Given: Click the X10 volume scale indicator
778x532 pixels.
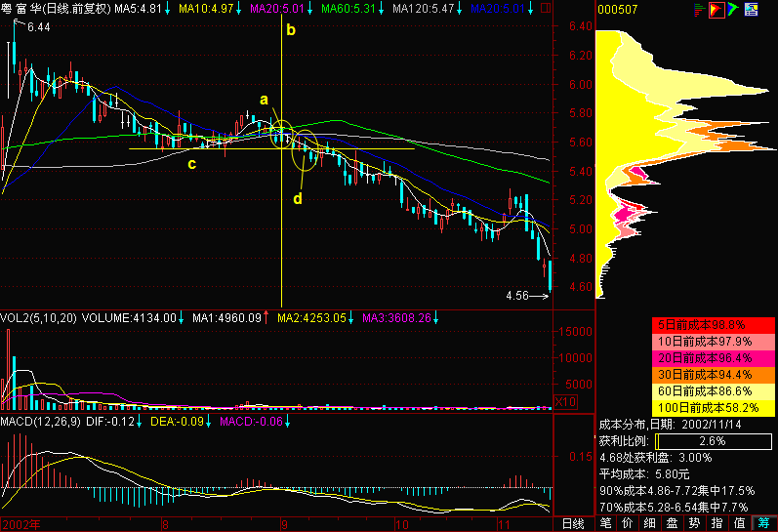Looking at the screenshot, I should click(565, 401).
